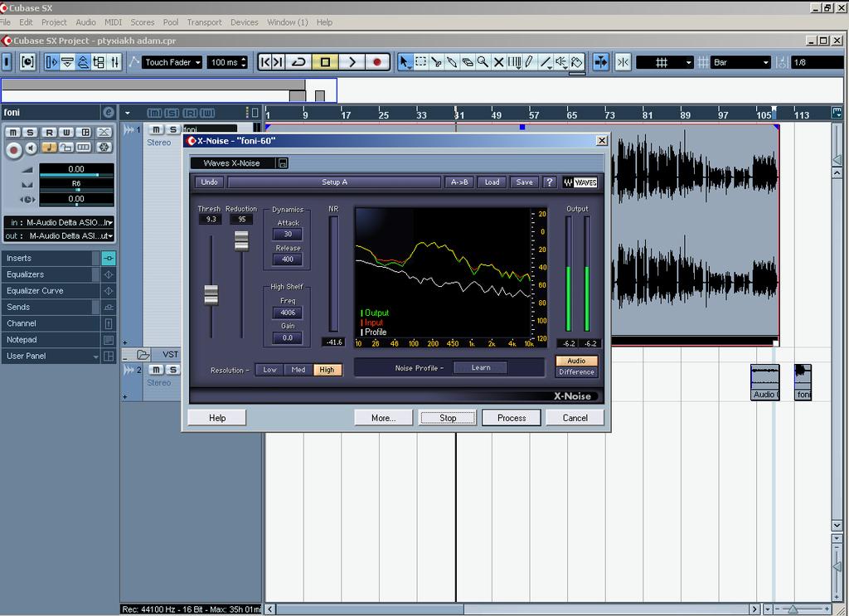Toggle input monitor speaker button
This screenshot has width=849, height=616.
coord(31,148)
